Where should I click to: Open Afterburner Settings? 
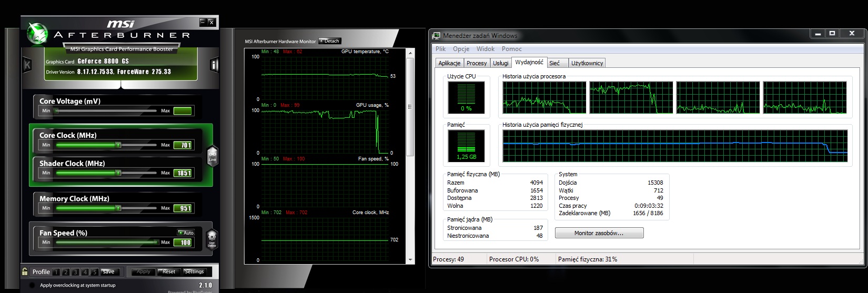coord(194,272)
